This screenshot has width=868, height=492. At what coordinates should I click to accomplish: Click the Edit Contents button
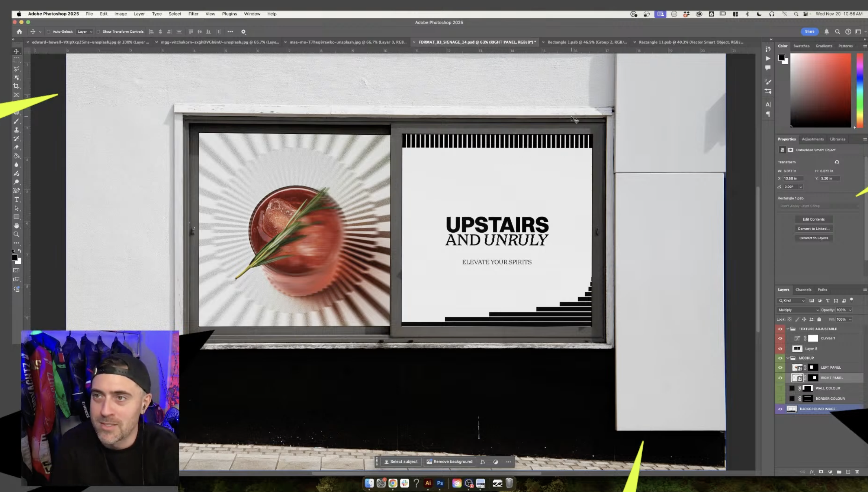pos(813,219)
